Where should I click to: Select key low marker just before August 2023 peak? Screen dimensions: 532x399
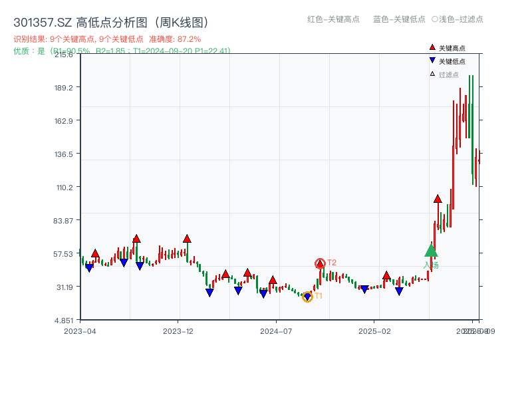(x=124, y=263)
